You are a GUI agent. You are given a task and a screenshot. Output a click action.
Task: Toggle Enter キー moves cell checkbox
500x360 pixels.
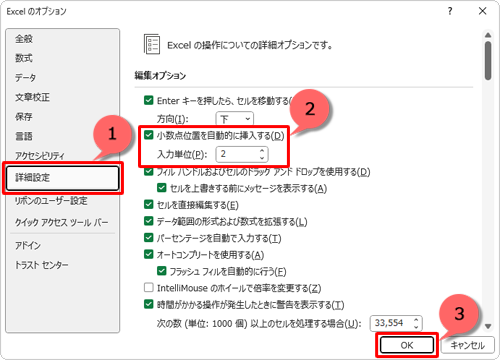coord(149,100)
